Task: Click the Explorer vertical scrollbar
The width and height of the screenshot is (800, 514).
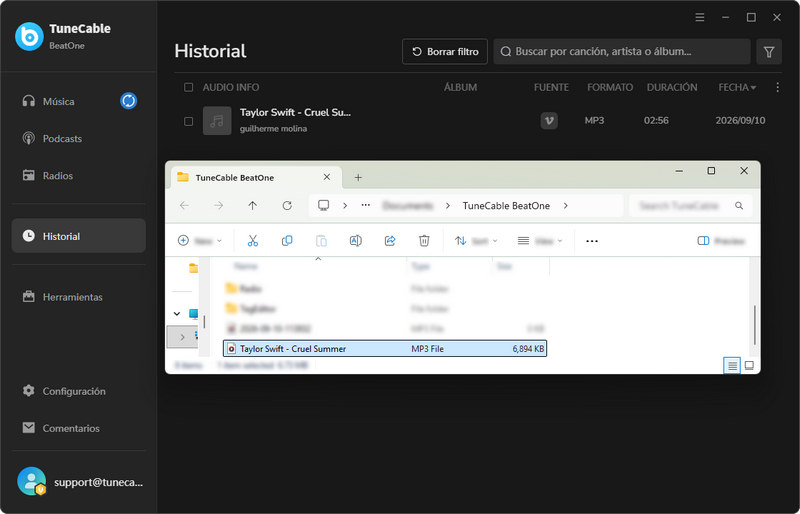Action: (x=754, y=325)
